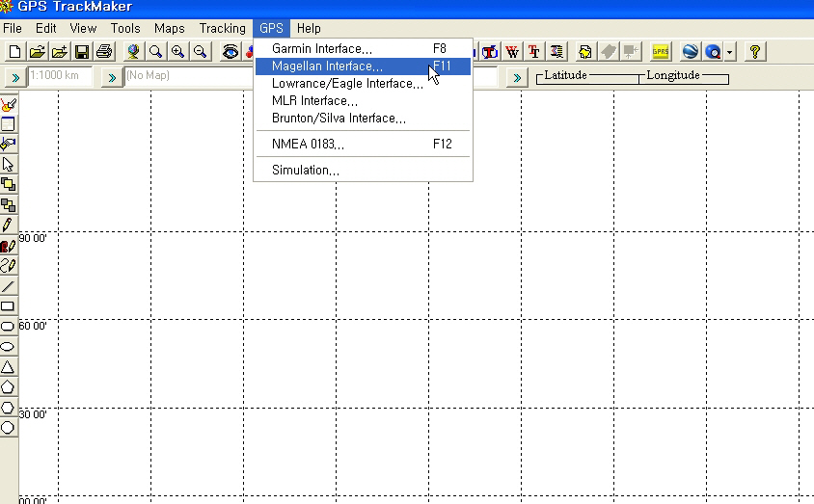This screenshot has width=814, height=504.
Task: Click the overlapping yellow squares tool
Action: tap(9, 185)
